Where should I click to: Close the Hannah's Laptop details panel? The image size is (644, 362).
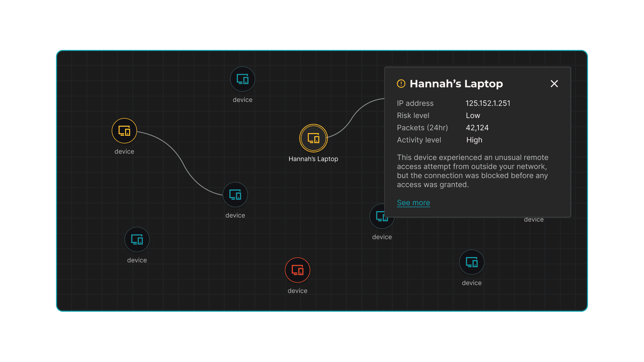tap(554, 83)
